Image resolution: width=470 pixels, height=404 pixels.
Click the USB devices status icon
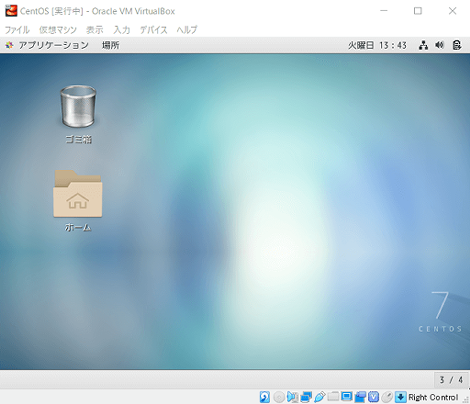pyautogui.click(x=319, y=397)
